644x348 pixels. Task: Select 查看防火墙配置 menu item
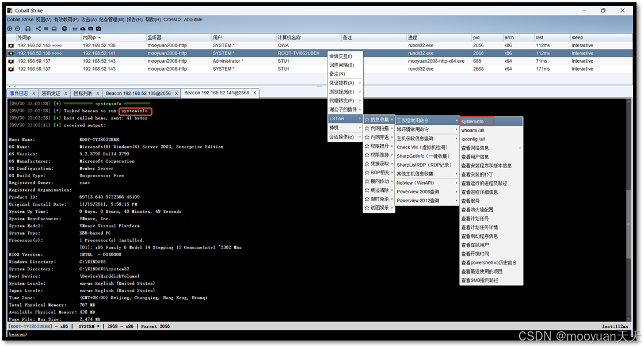pyautogui.click(x=491, y=210)
